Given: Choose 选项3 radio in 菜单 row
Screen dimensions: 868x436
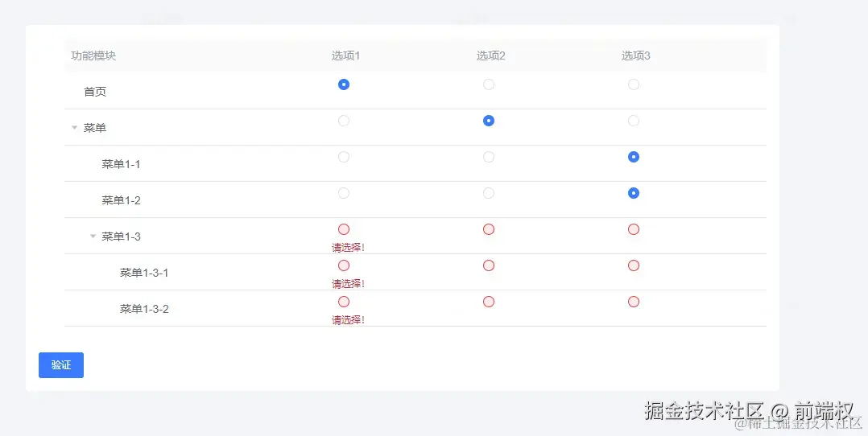Looking at the screenshot, I should 634,121.
